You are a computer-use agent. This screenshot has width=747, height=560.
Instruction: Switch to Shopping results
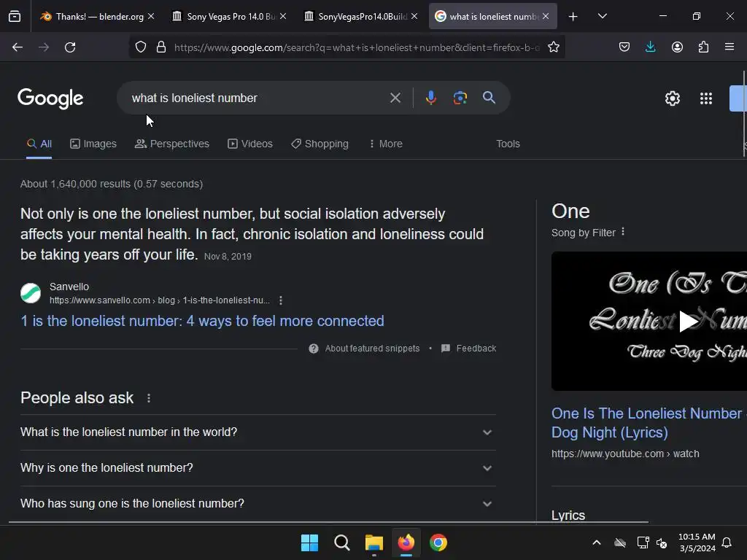coord(320,144)
